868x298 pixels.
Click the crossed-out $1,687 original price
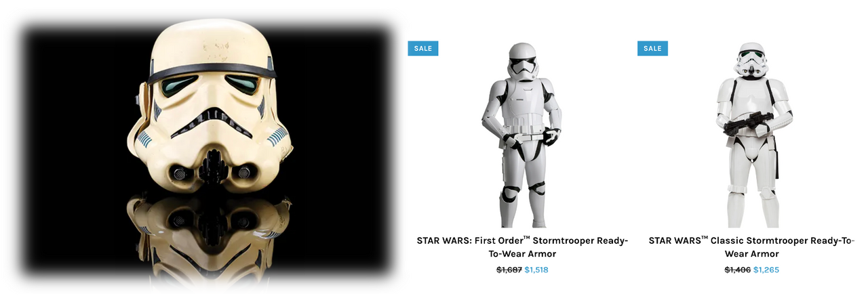tap(509, 270)
